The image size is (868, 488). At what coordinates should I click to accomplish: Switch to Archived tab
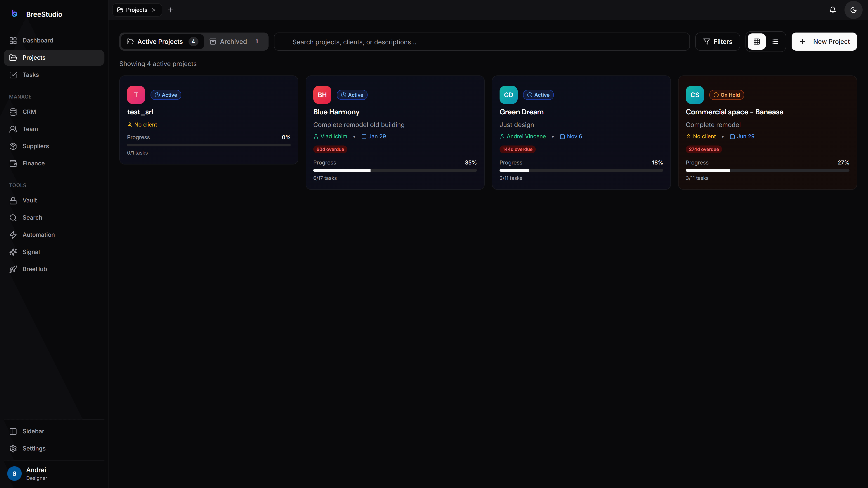pos(235,41)
